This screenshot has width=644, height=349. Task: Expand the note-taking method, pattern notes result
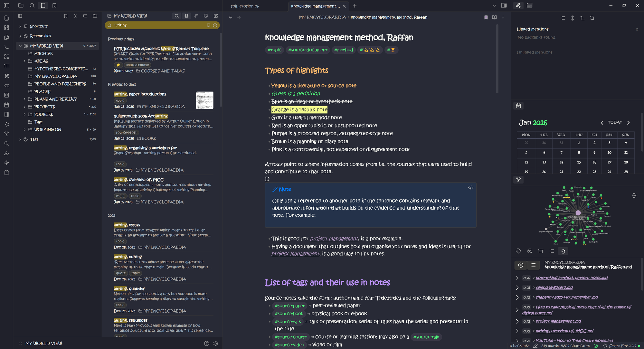[x=517, y=278]
